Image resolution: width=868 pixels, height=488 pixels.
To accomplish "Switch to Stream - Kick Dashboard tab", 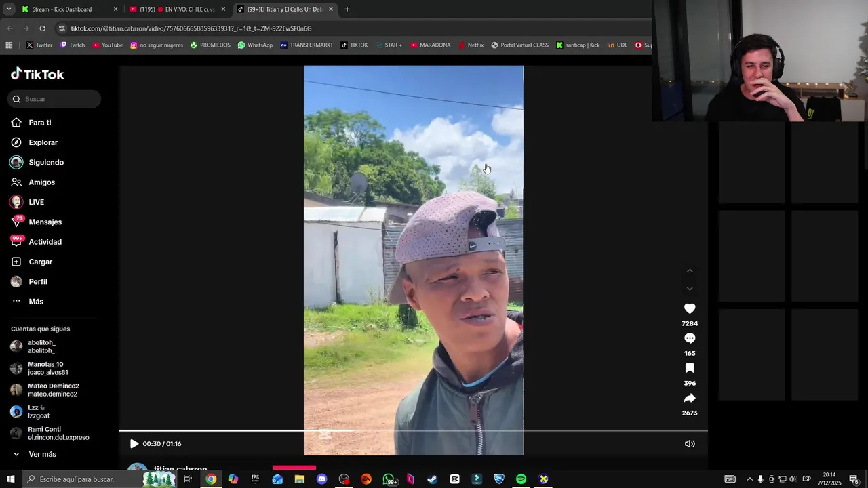I will [69, 9].
